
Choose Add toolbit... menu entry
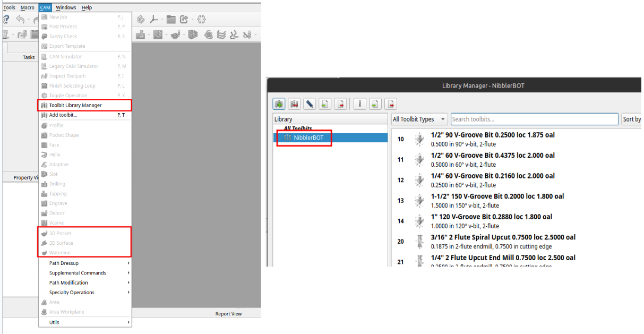point(63,115)
